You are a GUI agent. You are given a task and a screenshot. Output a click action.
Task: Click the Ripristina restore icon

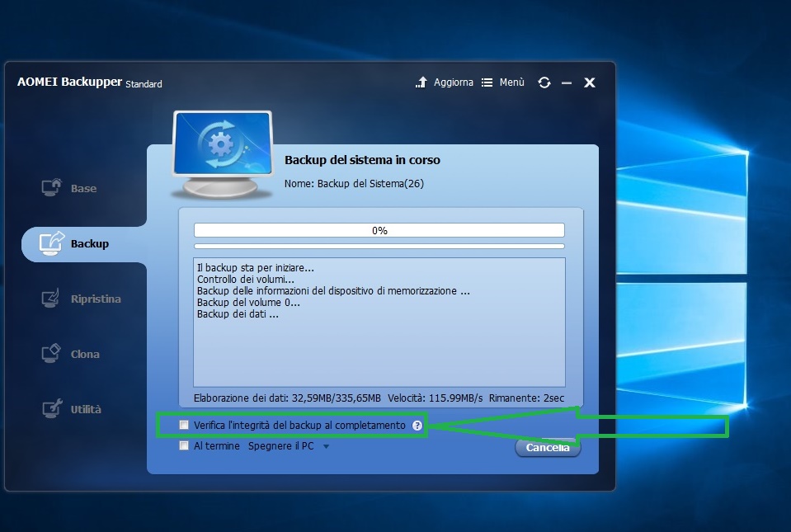tap(50, 299)
